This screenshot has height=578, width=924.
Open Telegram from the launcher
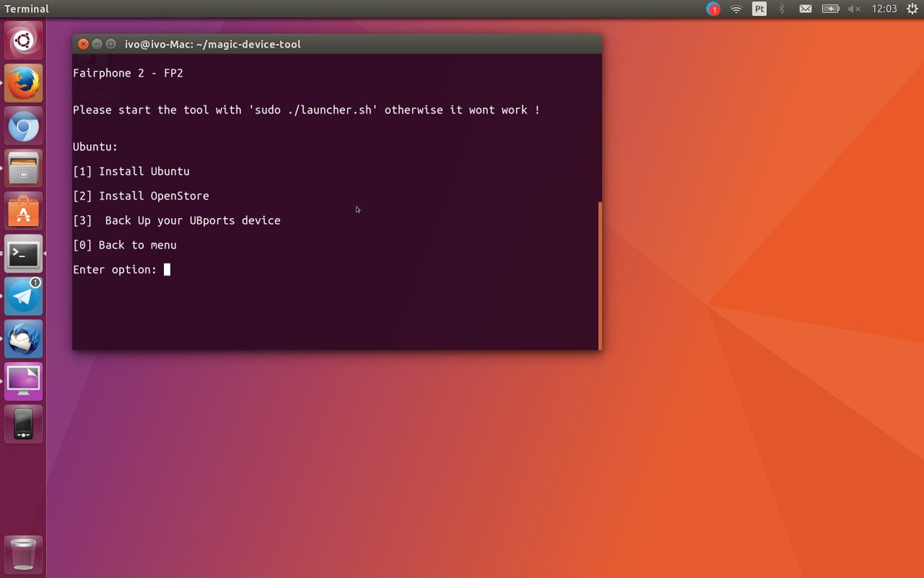tap(23, 297)
